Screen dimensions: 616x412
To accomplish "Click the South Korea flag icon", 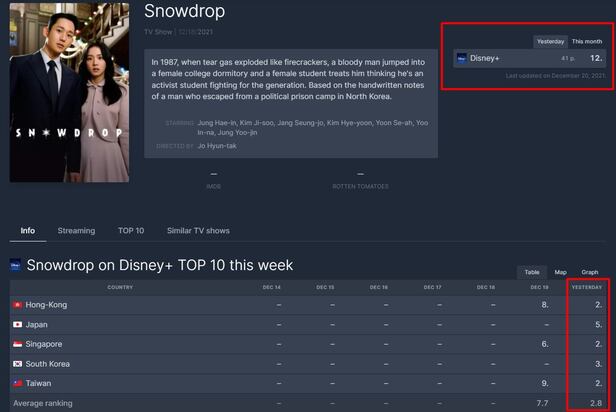I will (x=16, y=363).
